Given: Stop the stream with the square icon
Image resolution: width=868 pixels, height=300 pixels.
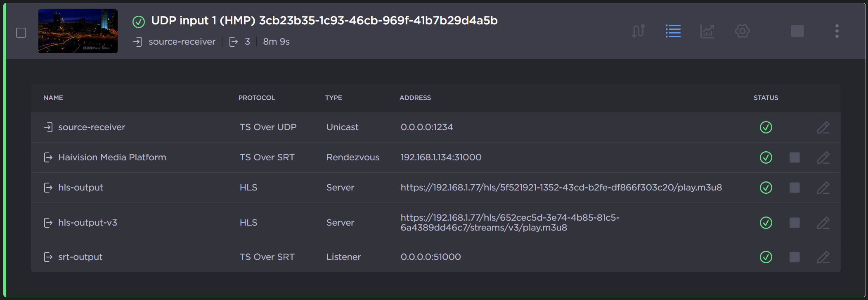Looking at the screenshot, I should point(797,31).
